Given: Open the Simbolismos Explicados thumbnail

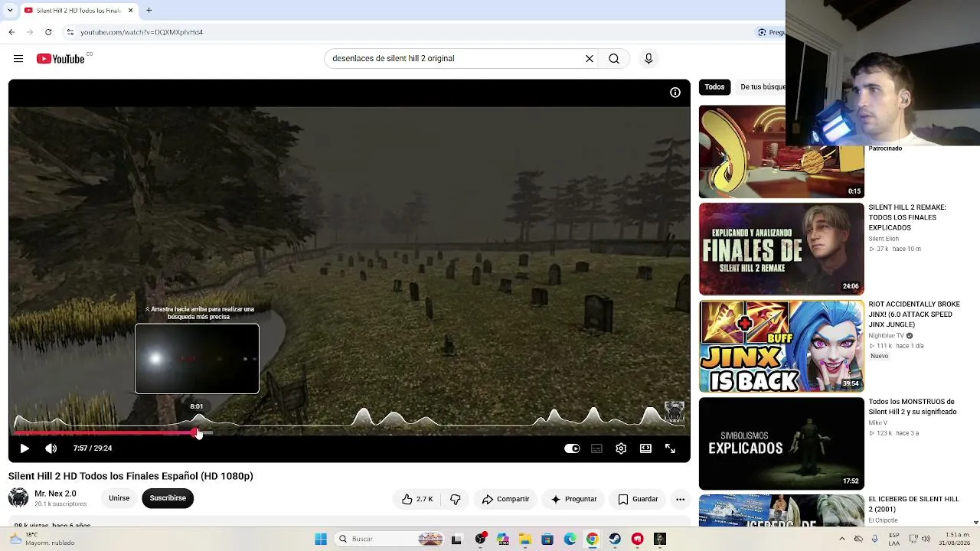Looking at the screenshot, I should [x=781, y=443].
